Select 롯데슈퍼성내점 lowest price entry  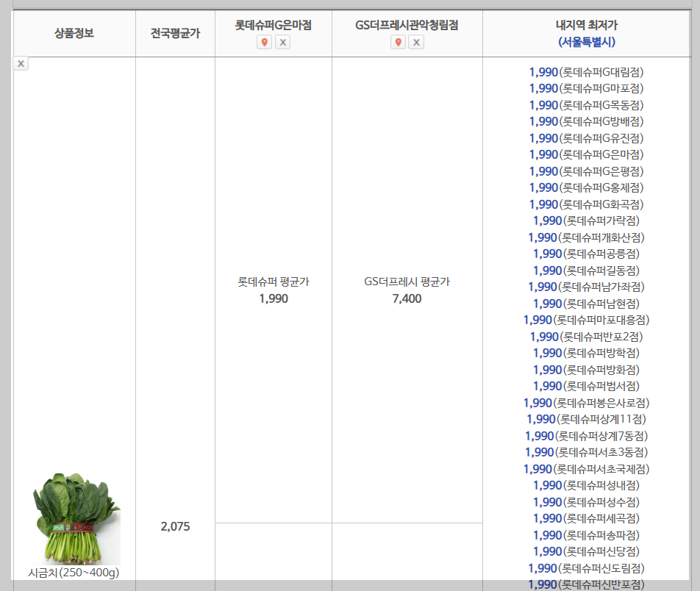pos(587,485)
